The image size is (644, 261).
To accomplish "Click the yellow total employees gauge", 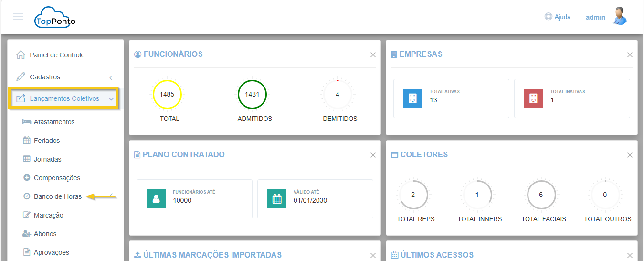I will click(x=167, y=94).
